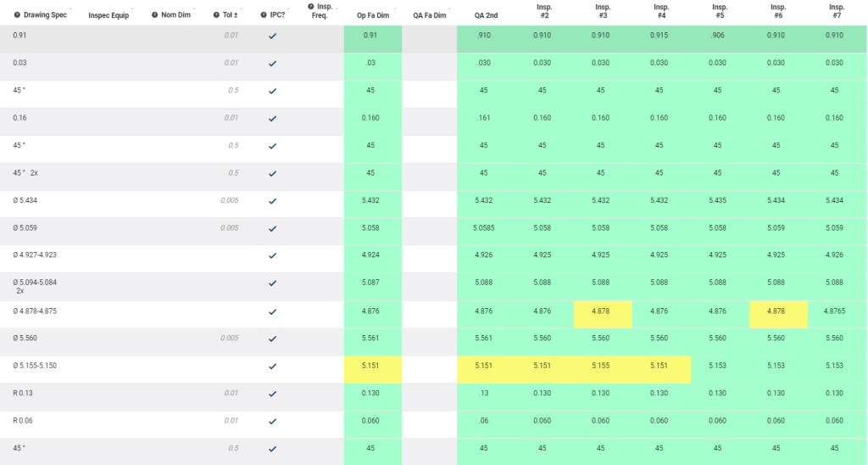Click the help icon beside Nom Dim
The image size is (868, 465).
point(155,15)
